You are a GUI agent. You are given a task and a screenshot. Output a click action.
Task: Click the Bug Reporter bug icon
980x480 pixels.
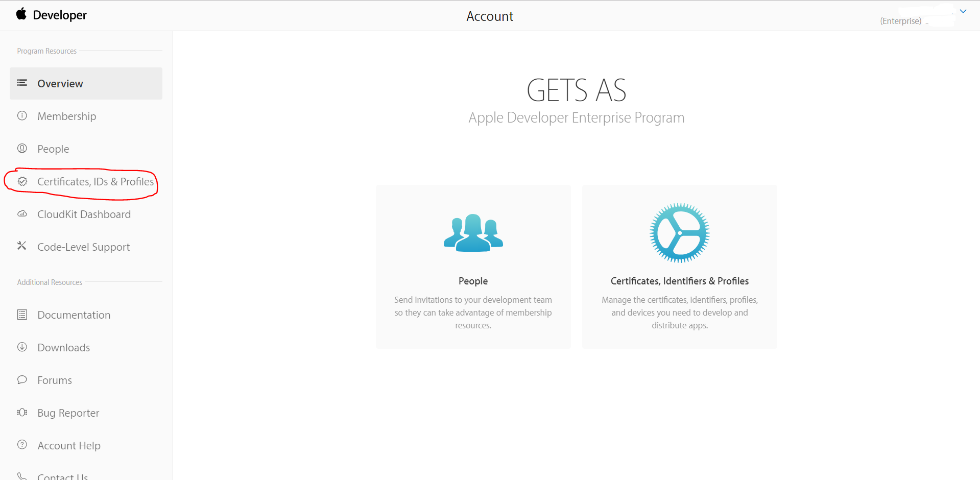pos(22,412)
